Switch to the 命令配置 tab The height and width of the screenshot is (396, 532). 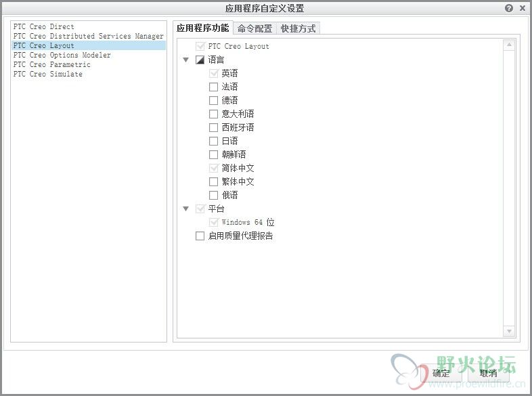(x=254, y=28)
